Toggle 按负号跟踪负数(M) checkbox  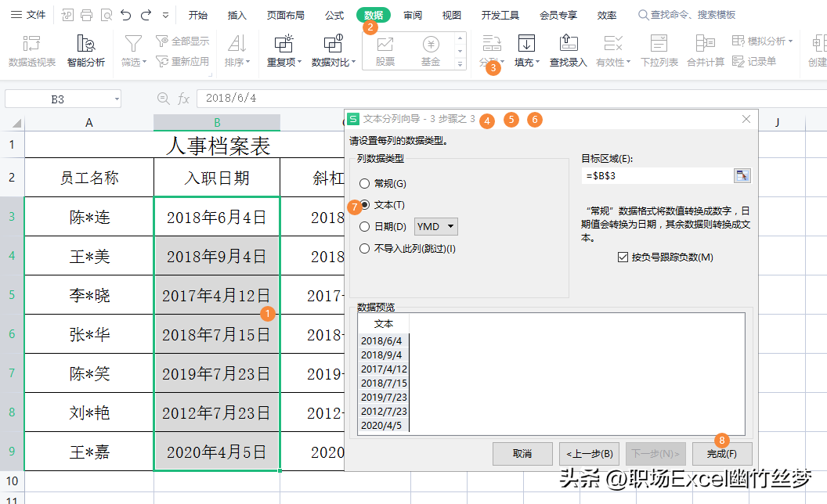pyautogui.click(x=623, y=257)
